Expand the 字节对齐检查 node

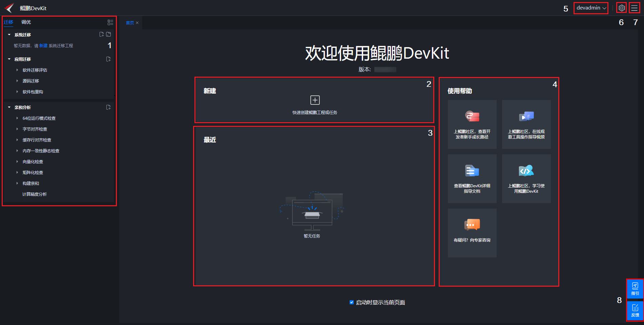pyautogui.click(x=17, y=129)
